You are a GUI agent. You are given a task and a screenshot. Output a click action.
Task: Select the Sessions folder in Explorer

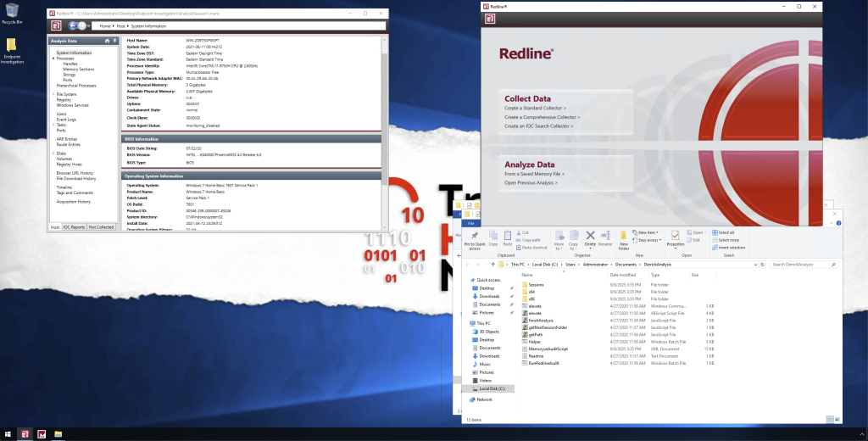[x=537, y=285]
